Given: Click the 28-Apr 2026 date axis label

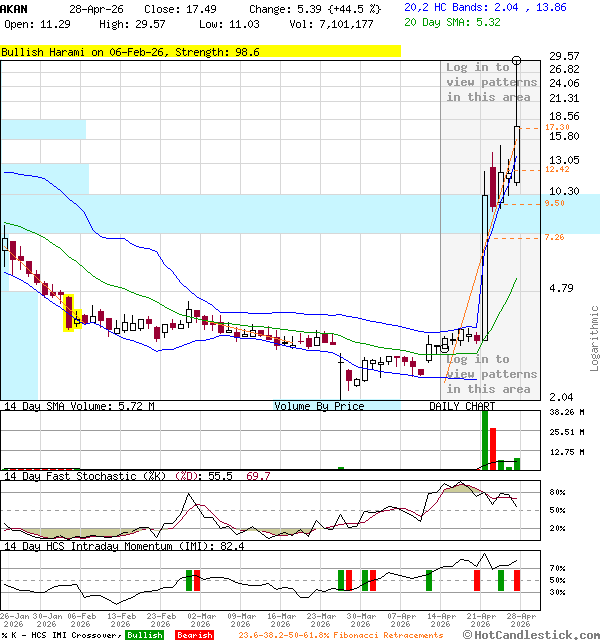Looking at the screenshot, I should pos(516,621).
